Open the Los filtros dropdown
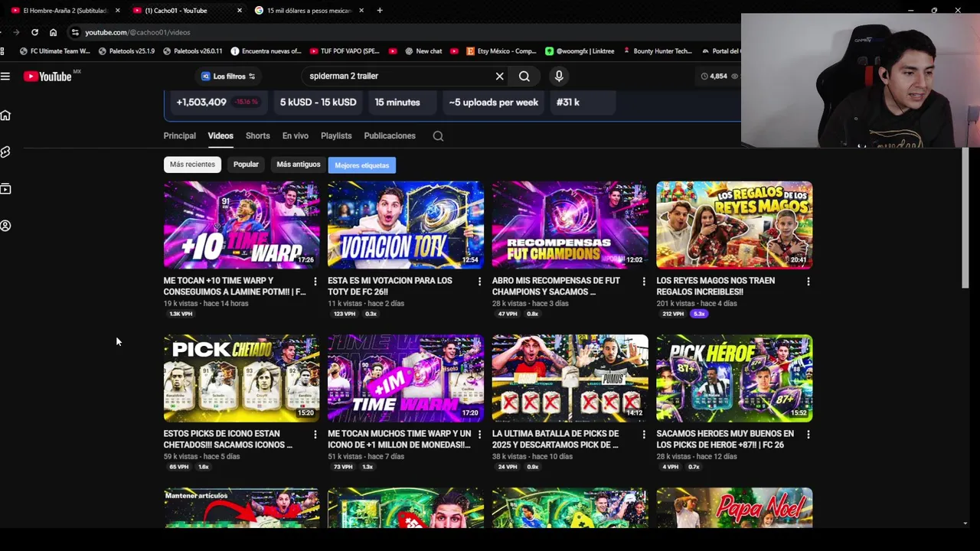This screenshot has height=551, width=980. tap(227, 76)
